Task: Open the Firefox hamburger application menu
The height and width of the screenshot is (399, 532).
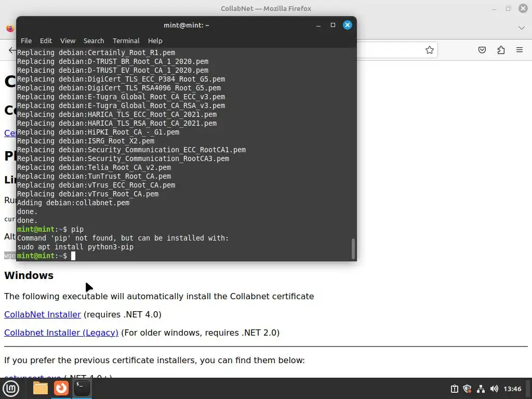Action: (520, 50)
